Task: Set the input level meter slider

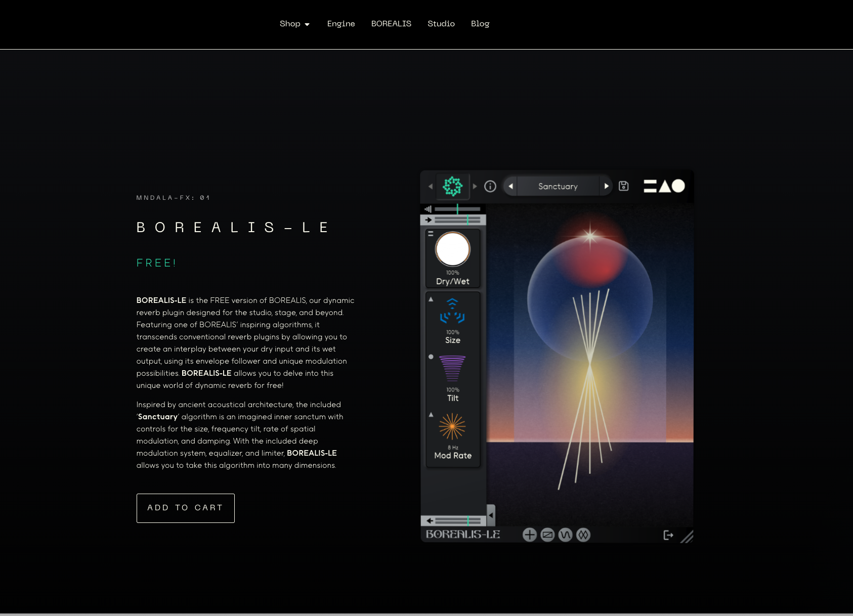Action: pos(458,220)
